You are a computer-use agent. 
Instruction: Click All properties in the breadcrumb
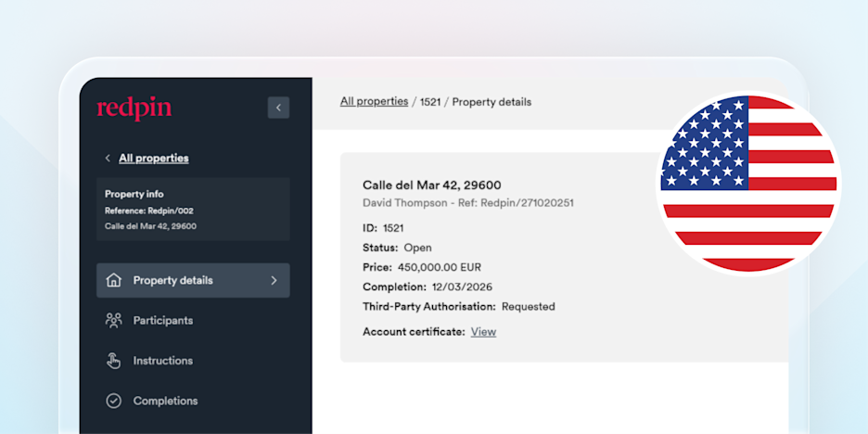tap(374, 102)
